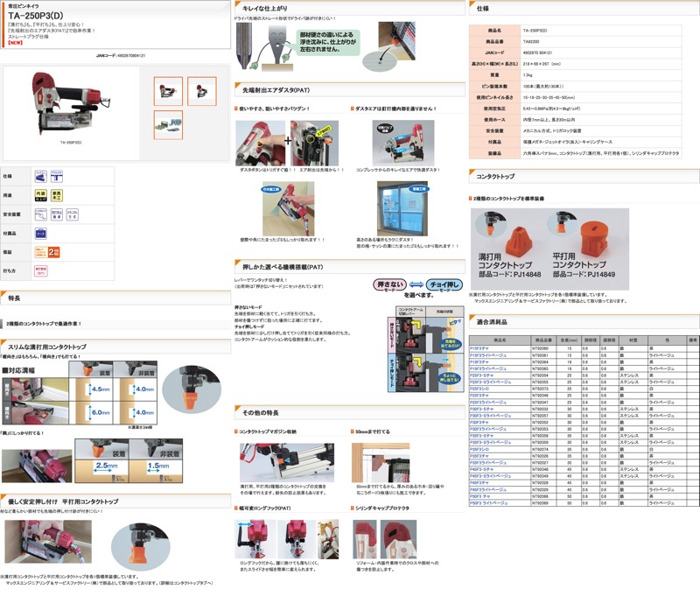
Task: Click the 空打防止機構 safety icon
Action: 57,214
